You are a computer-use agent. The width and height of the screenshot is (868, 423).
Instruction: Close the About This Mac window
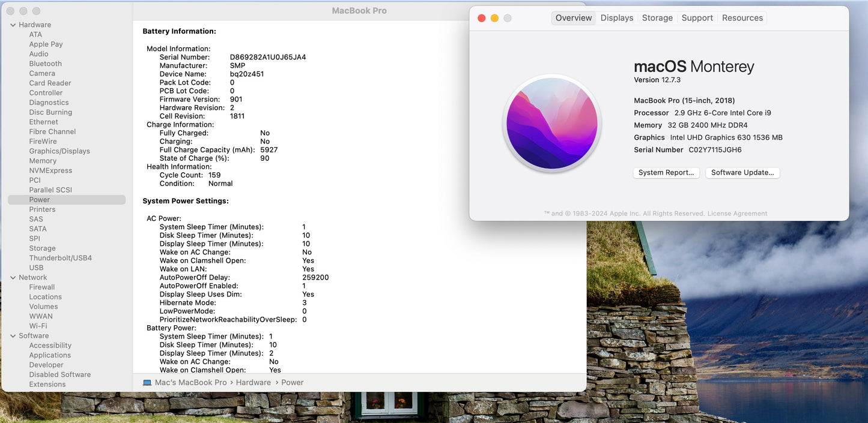click(481, 19)
